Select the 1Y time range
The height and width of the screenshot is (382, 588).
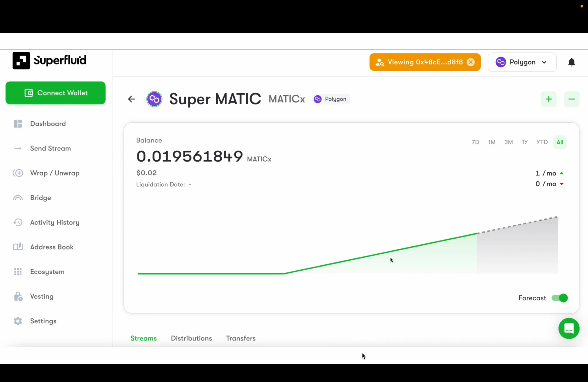[525, 142]
